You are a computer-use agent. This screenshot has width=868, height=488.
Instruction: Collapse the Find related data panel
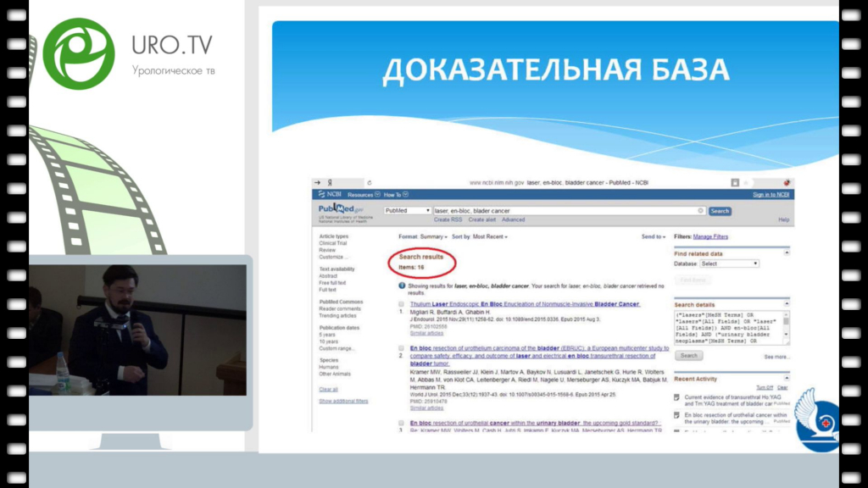click(787, 252)
